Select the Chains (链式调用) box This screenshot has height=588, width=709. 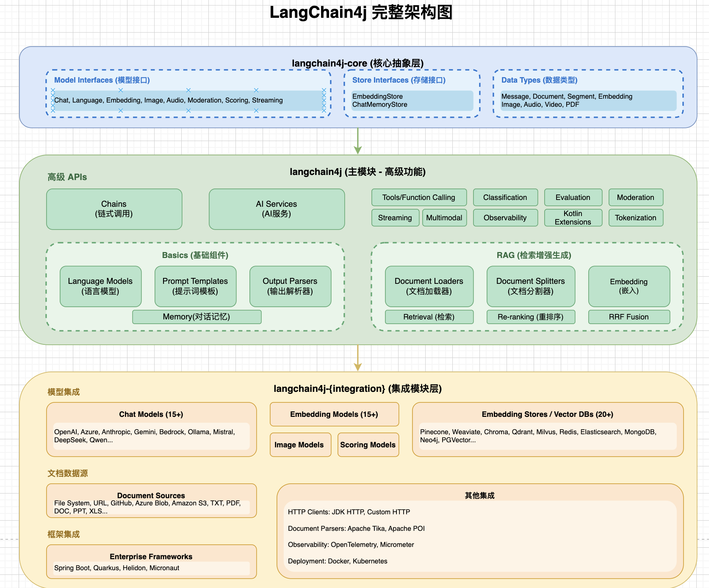[x=114, y=209]
